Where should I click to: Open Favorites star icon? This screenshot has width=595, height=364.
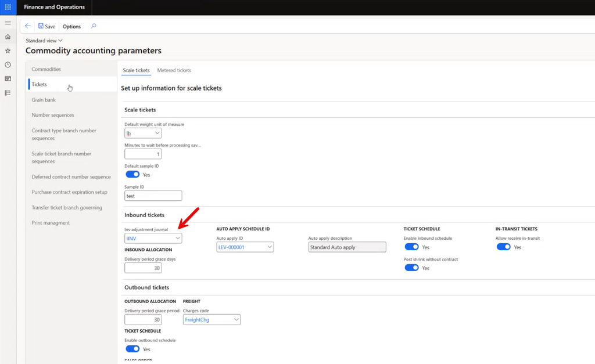pyautogui.click(x=8, y=51)
